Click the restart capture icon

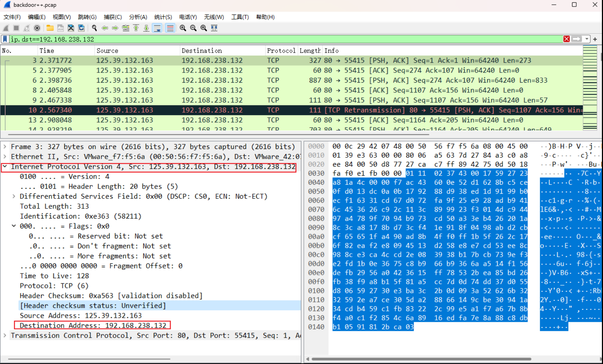(27, 28)
